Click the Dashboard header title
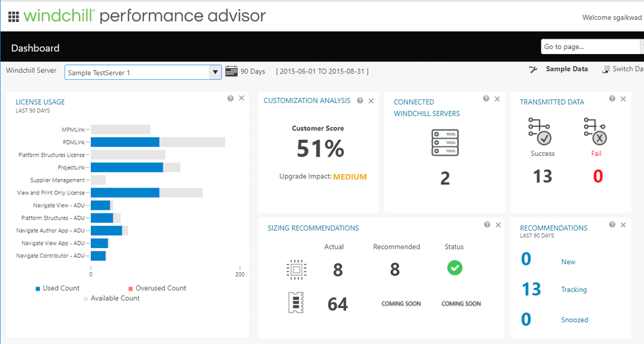Viewport: 644px width, 344px height. pos(35,48)
